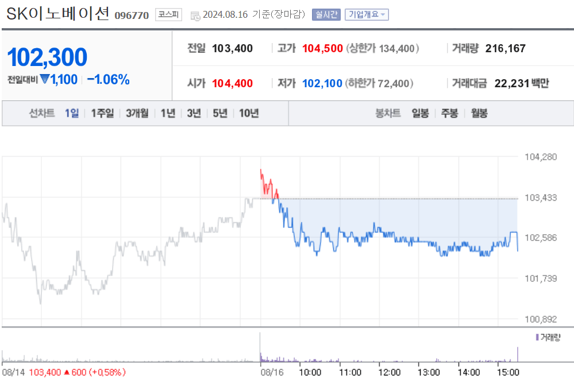Click the current price 102,300
This screenshot has width=574, height=392.
tap(47, 57)
